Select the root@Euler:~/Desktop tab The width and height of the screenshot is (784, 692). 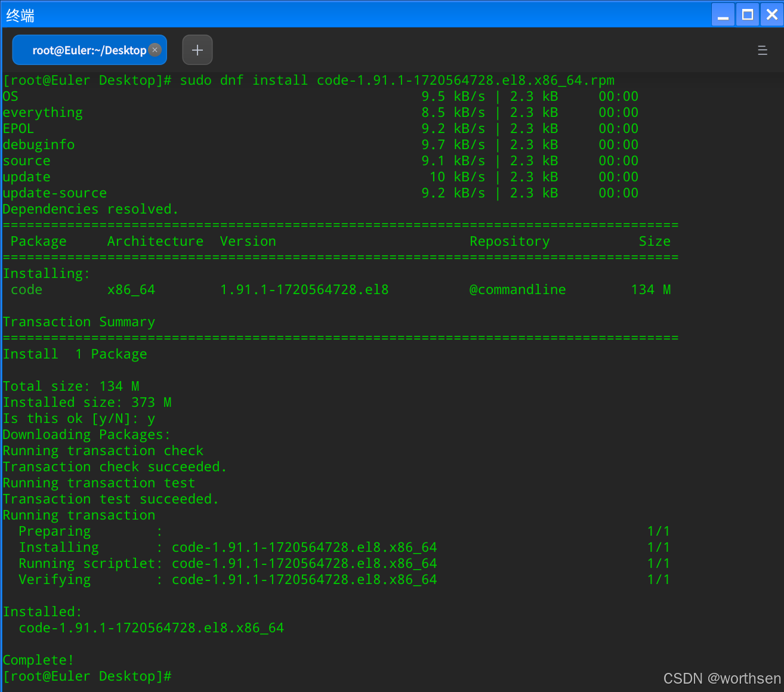84,50
